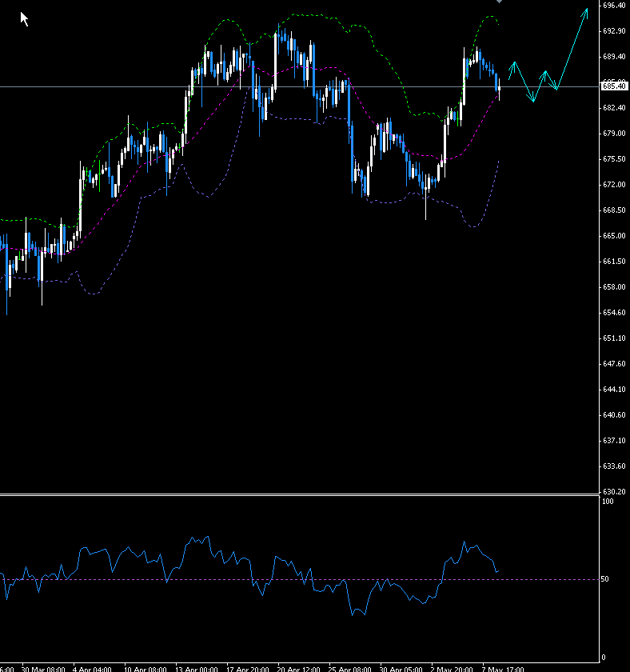Screen dimensions: 630x672
Task: Click the 668.50 price scale label
Action: pyautogui.click(x=614, y=210)
